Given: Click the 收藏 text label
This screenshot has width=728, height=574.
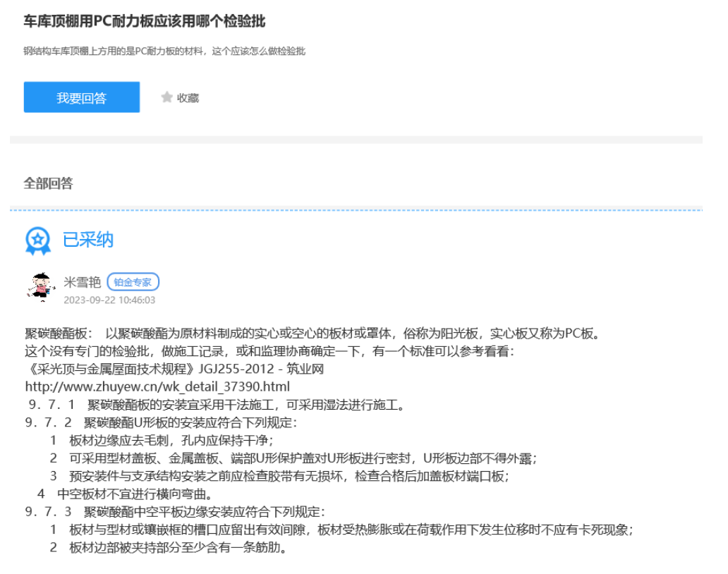Looking at the screenshot, I should click(188, 98).
